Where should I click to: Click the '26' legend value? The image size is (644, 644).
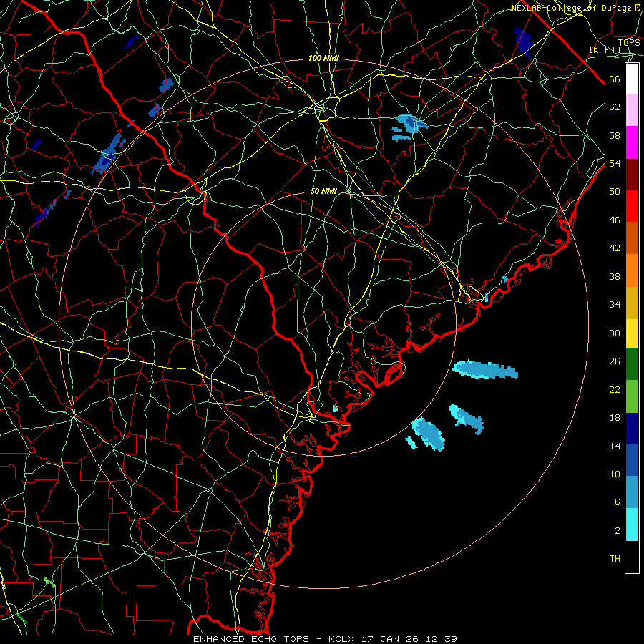tap(615, 361)
